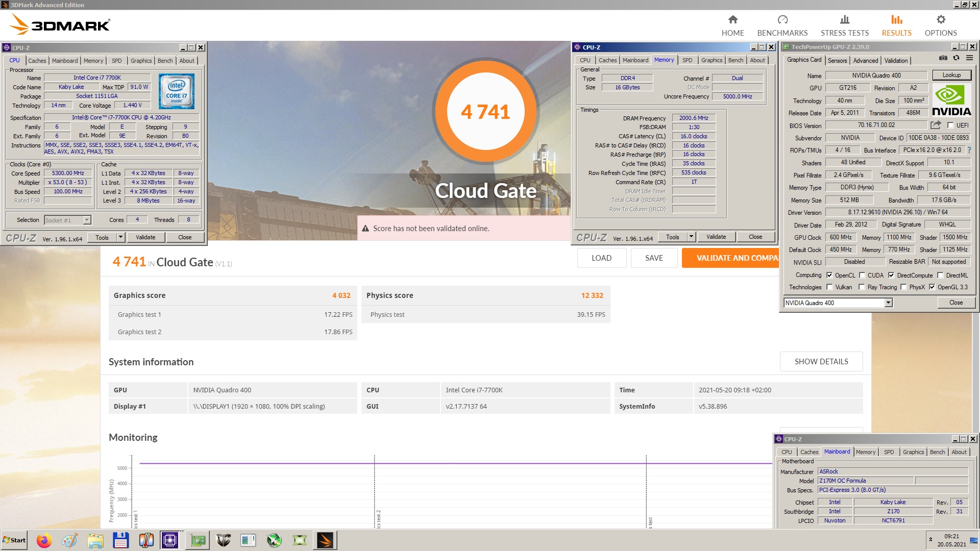Screen dimensions: 980x551
Task: Toggle the DirectCompute checkbox
Action: [891, 275]
